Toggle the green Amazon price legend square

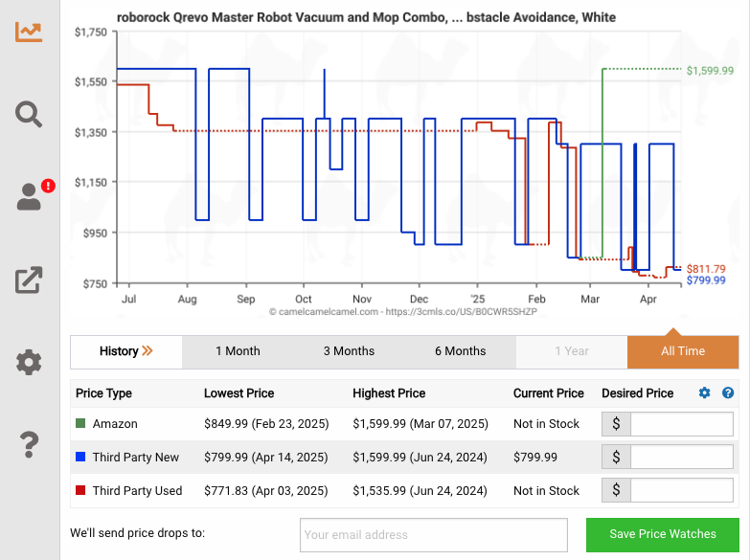point(80,424)
